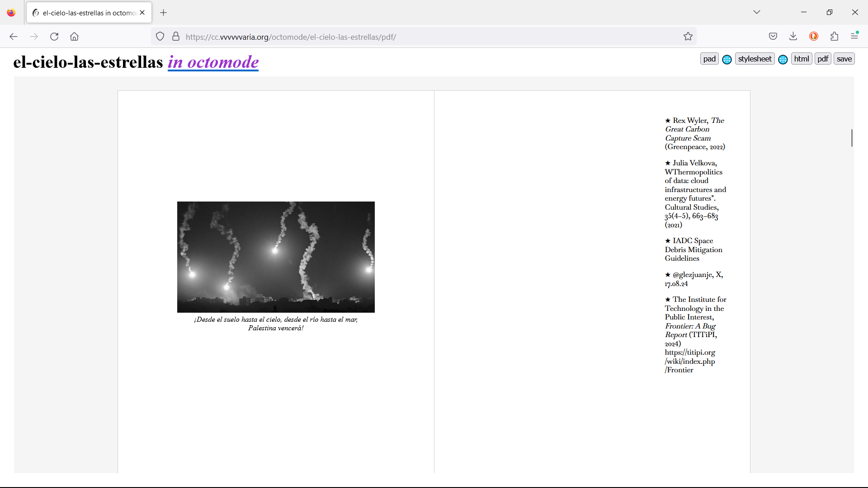The width and height of the screenshot is (868, 488).
Task: Open the Firefox application menu
Action: click(854, 36)
